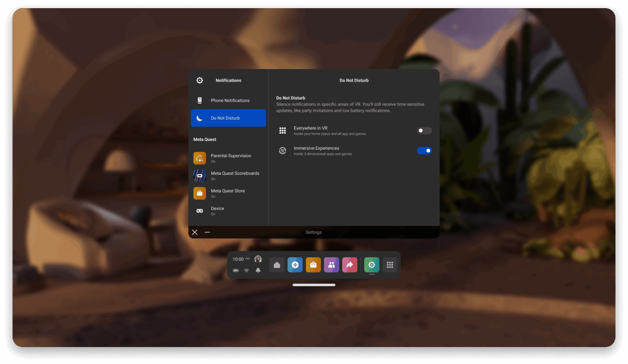The height and width of the screenshot is (364, 628).
Task: Select the Do Not Disturb sidebar item
Action: tap(228, 118)
